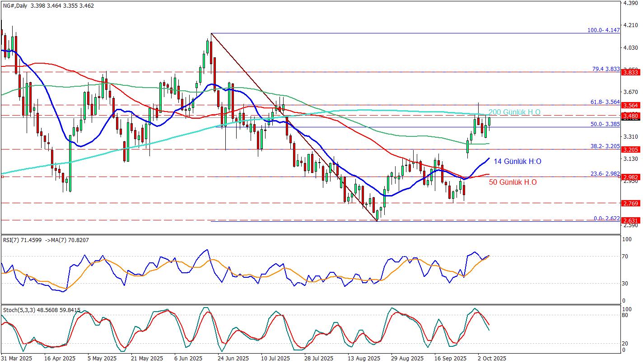
Task: Select the 200 Günlük H.O label
Action: click(x=514, y=112)
